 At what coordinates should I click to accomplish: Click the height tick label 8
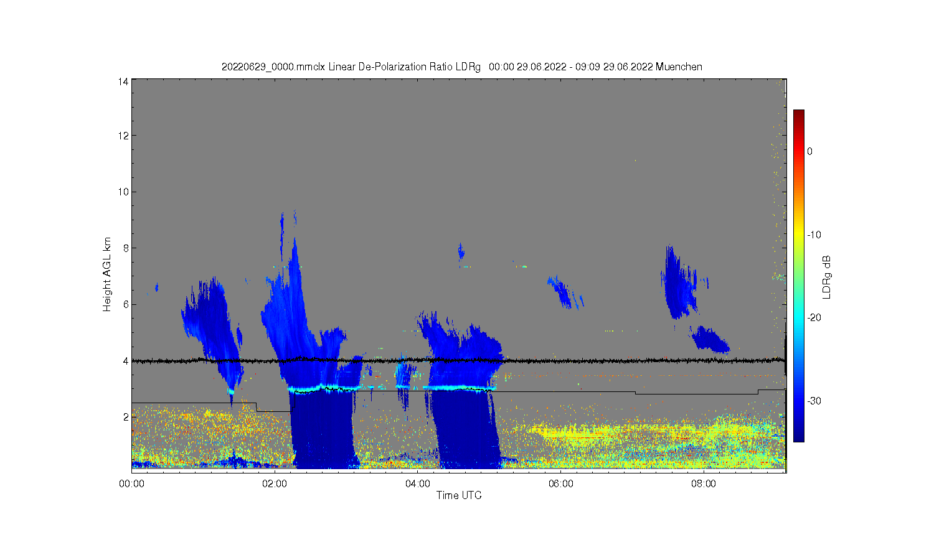point(126,248)
